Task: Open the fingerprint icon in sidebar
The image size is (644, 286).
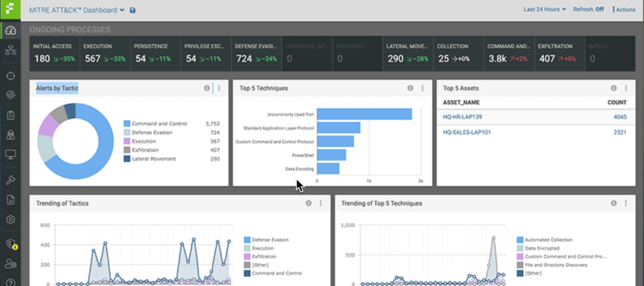Action: (x=10, y=95)
